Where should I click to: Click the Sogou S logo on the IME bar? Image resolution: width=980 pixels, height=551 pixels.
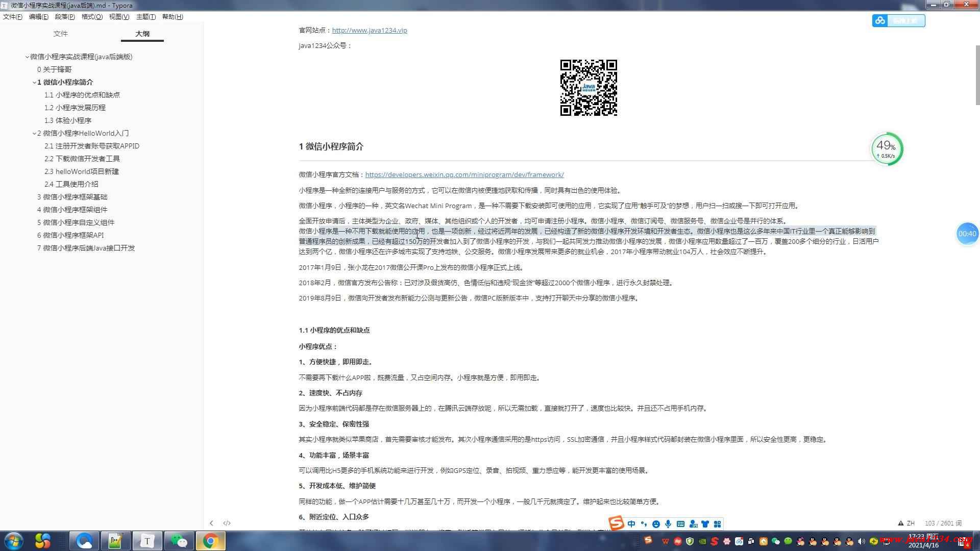616,523
